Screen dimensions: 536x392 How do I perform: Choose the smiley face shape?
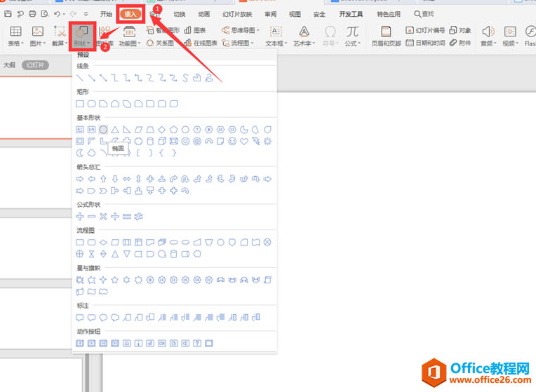[232, 141]
